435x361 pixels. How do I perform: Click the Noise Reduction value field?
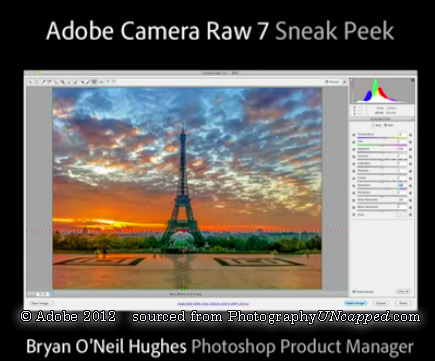(x=402, y=200)
